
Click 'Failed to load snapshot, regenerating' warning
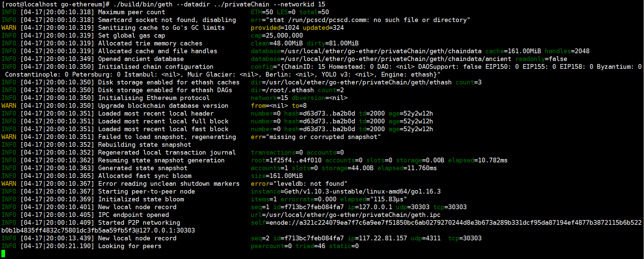pyautogui.click(x=167, y=137)
